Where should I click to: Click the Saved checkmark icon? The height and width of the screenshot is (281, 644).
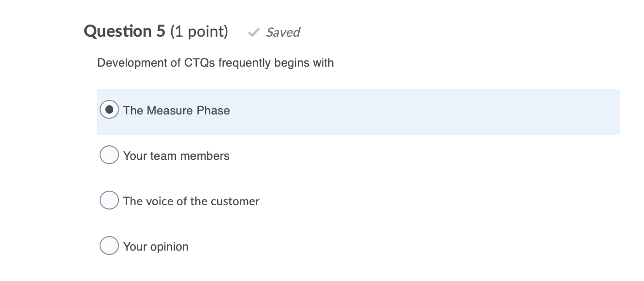click(253, 32)
